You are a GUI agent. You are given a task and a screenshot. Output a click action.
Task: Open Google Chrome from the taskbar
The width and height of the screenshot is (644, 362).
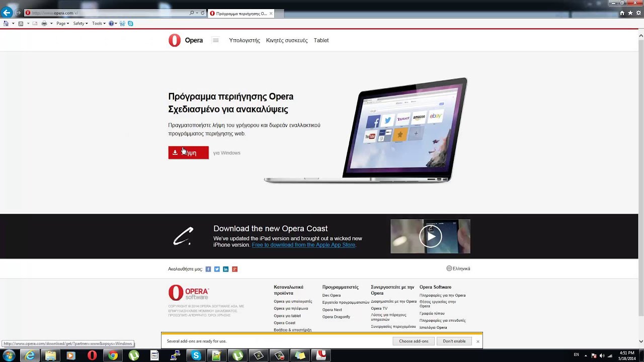[x=113, y=355]
